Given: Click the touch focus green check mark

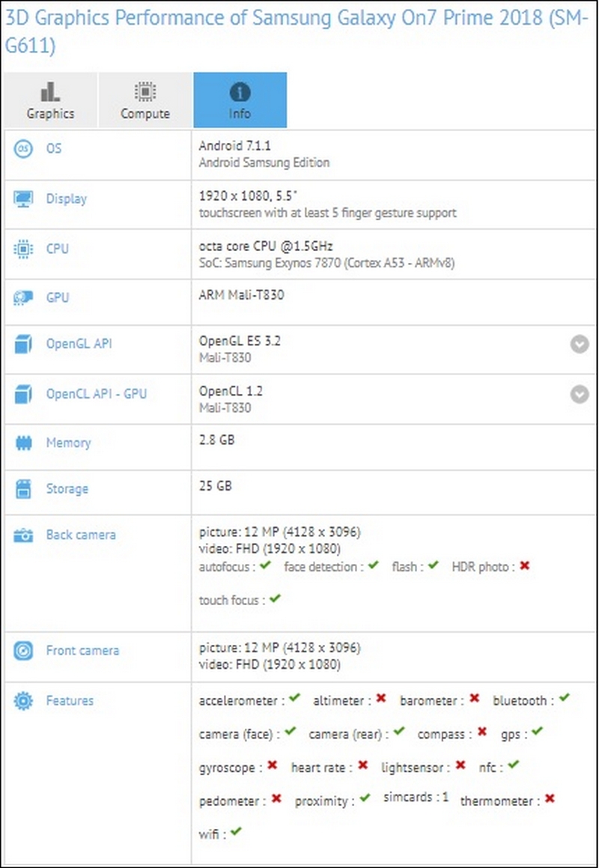Looking at the screenshot, I should tap(275, 598).
